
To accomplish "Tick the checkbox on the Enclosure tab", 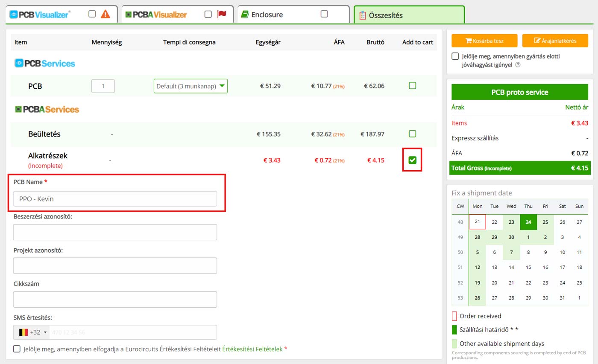I will [x=324, y=14].
